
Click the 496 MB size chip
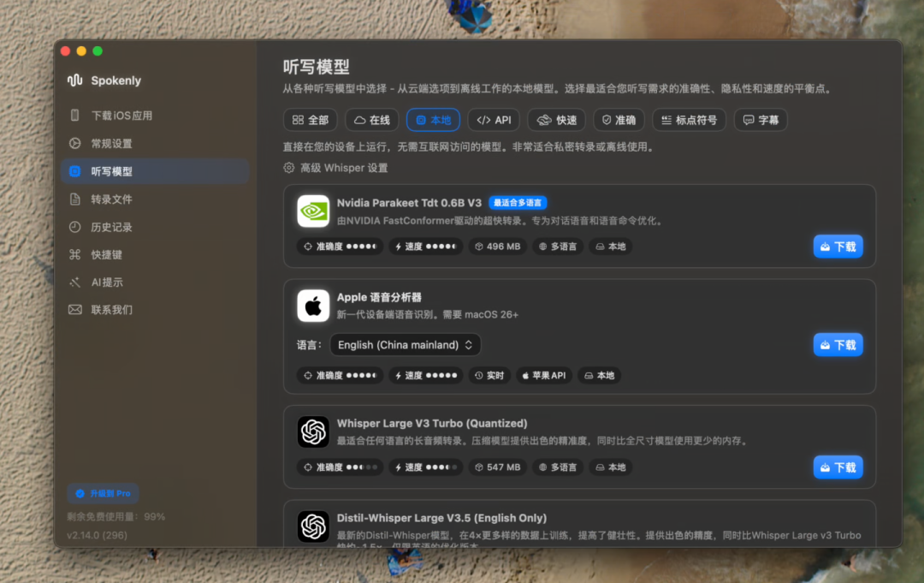[497, 247]
